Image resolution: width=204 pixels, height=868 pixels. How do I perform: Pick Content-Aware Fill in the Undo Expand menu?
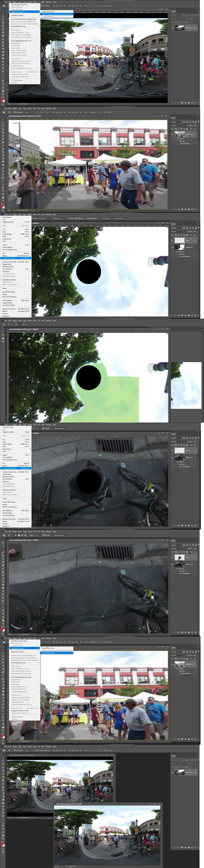(16, 258)
